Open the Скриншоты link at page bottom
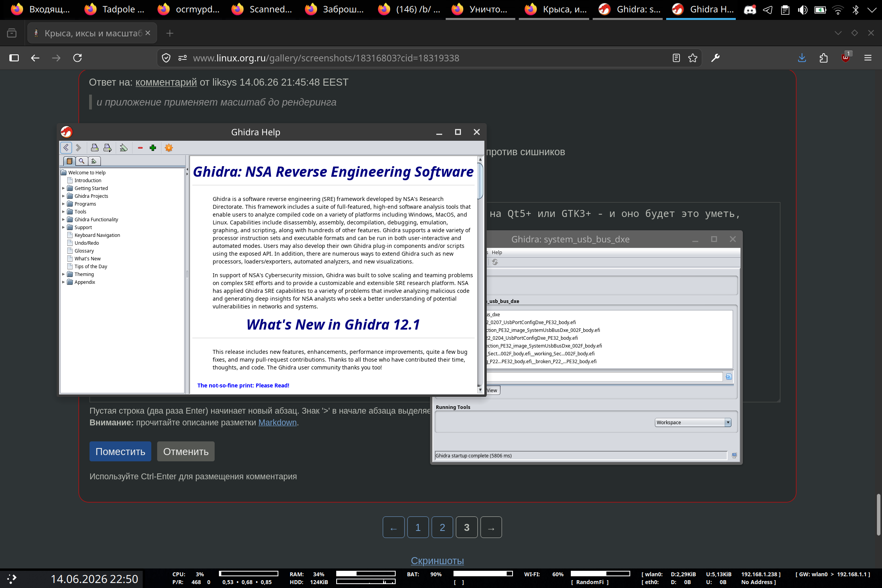This screenshot has height=588, width=882. click(437, 561)
